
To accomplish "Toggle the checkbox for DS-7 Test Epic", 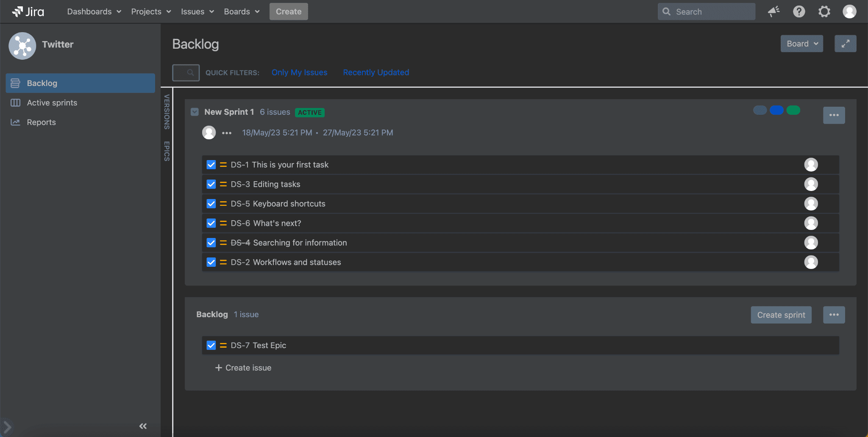I will point(211,346).
